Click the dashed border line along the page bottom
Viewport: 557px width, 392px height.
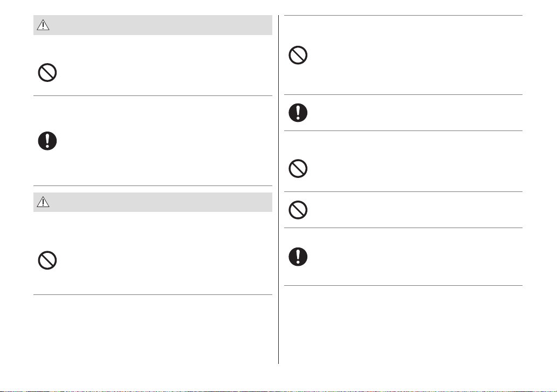(278, 391)
